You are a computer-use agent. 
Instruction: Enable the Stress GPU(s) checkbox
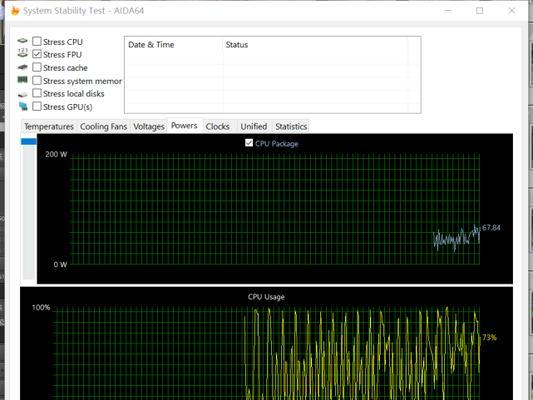pos(37,106)
